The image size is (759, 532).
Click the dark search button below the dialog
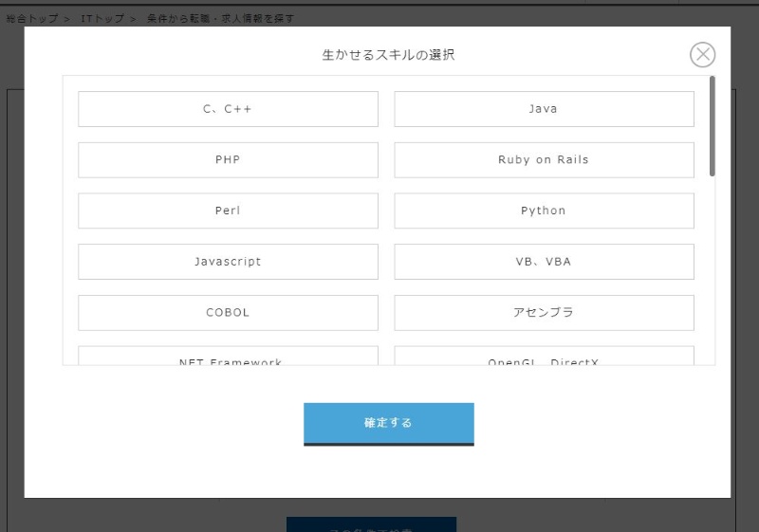tap(371, 524)
